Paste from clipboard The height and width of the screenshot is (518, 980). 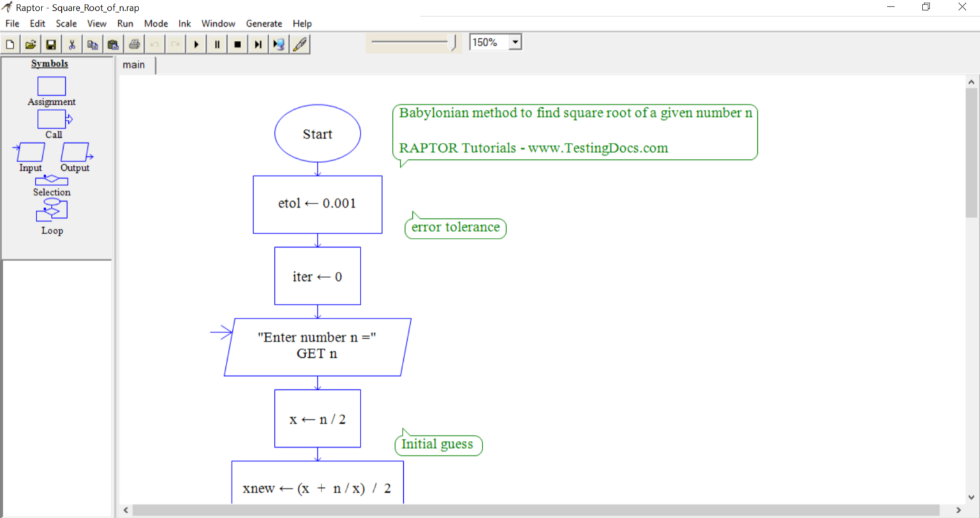pyautogui.click(x=113, y=43)
